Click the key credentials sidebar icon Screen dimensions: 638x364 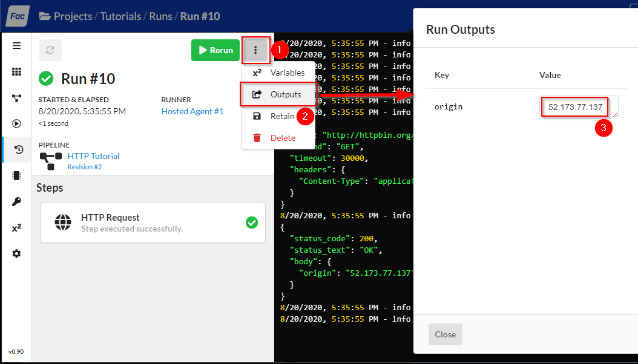tap(16, 202)
